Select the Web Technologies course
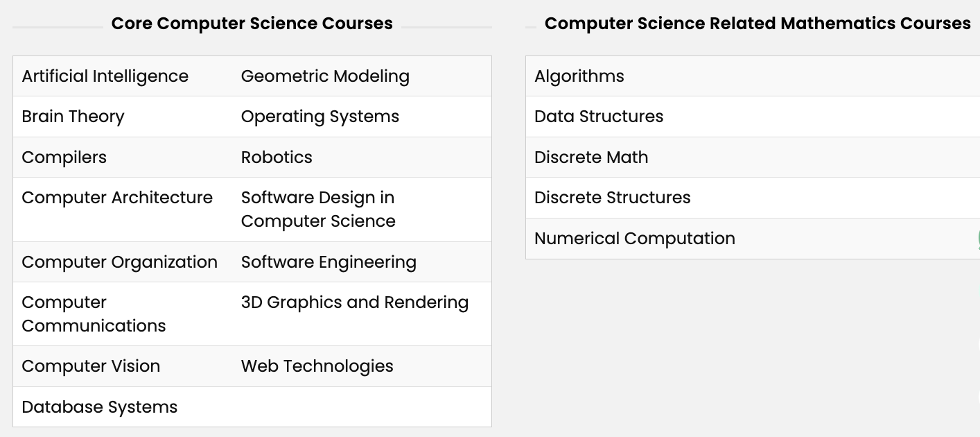 pyautogui.click(x=317, y=366)
